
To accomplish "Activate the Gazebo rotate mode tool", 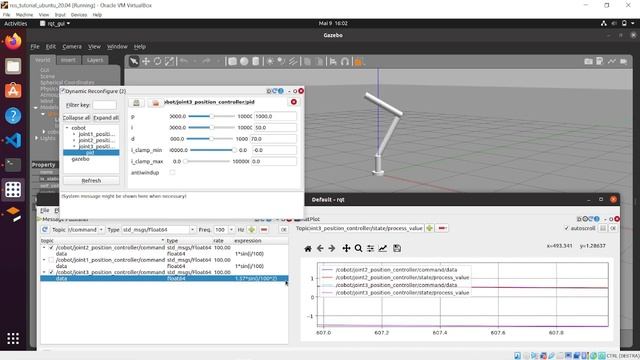I will pos(158,61).
